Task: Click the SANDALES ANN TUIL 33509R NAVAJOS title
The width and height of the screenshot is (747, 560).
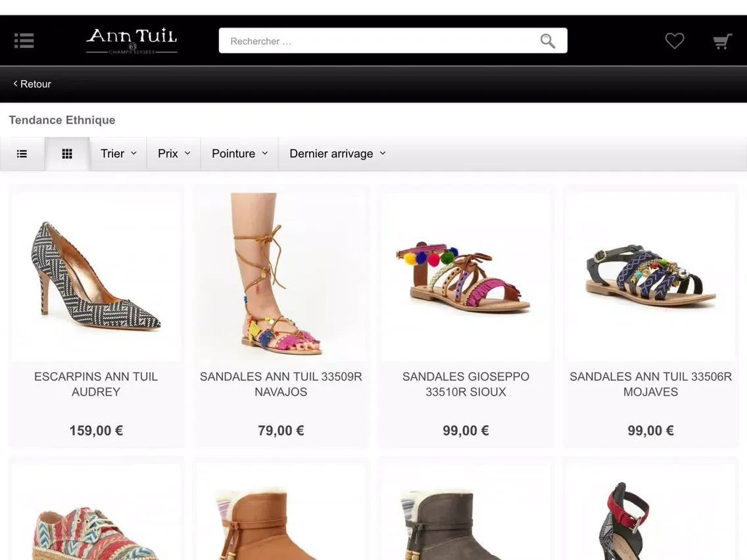Action: point(281,385)
